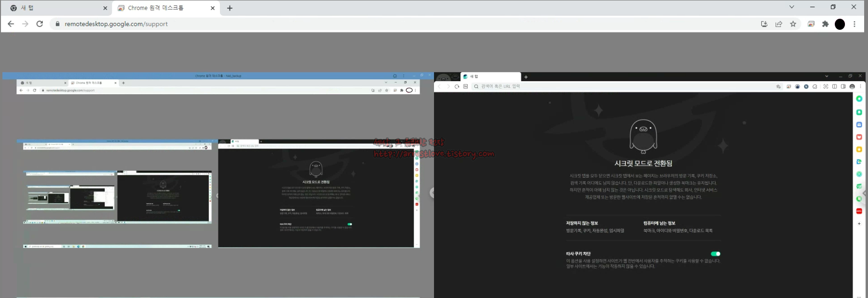Open outer Chrome's Extensions puzzle icon
The width and height of the screenshot is (868, 298).
[826, 24]
